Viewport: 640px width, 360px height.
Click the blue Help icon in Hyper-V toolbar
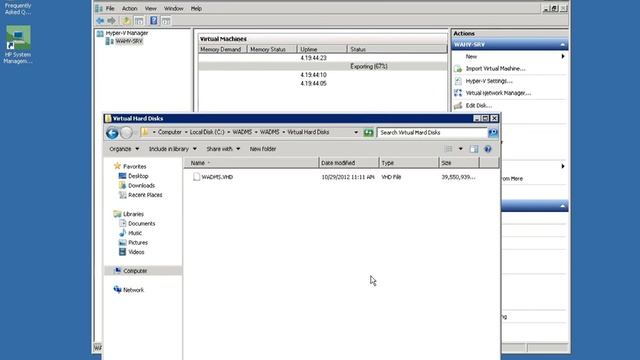153,20
